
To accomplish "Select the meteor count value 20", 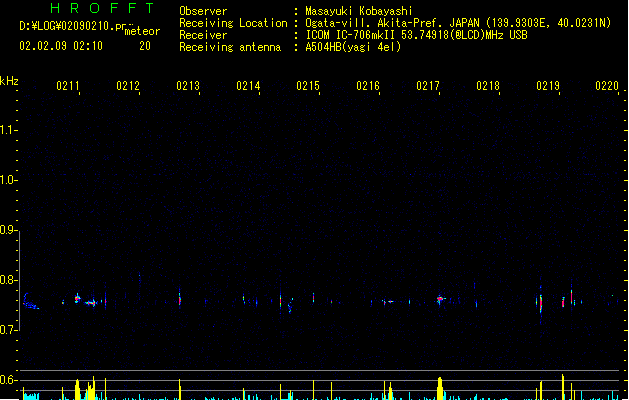I will 145,46.
